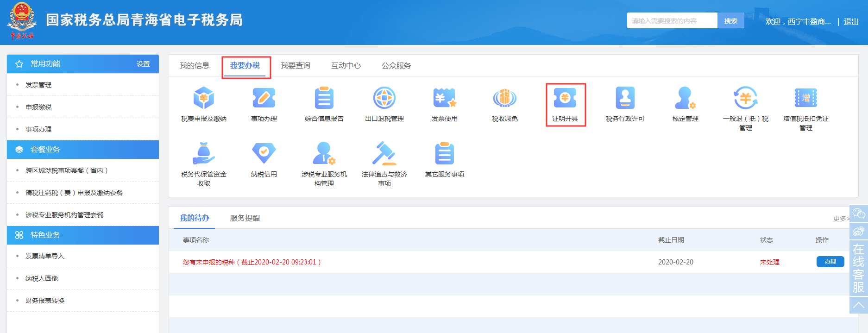Open 涉税专业服务机构管理 icon
This screenshot has width=868, height=333.
point(324,154)
